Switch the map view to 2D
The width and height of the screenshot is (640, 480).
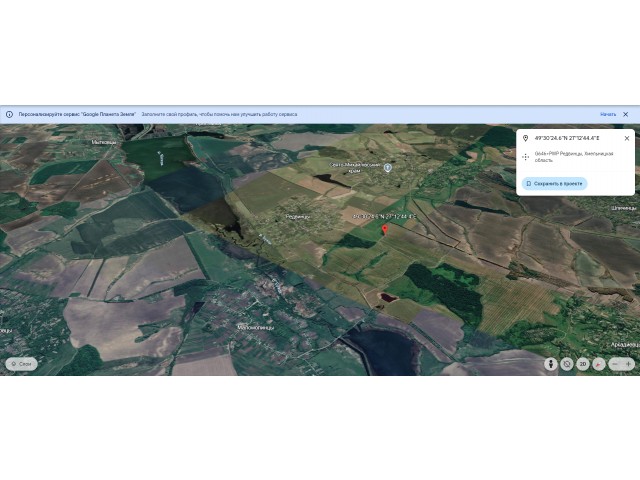(x=583, y=364)
